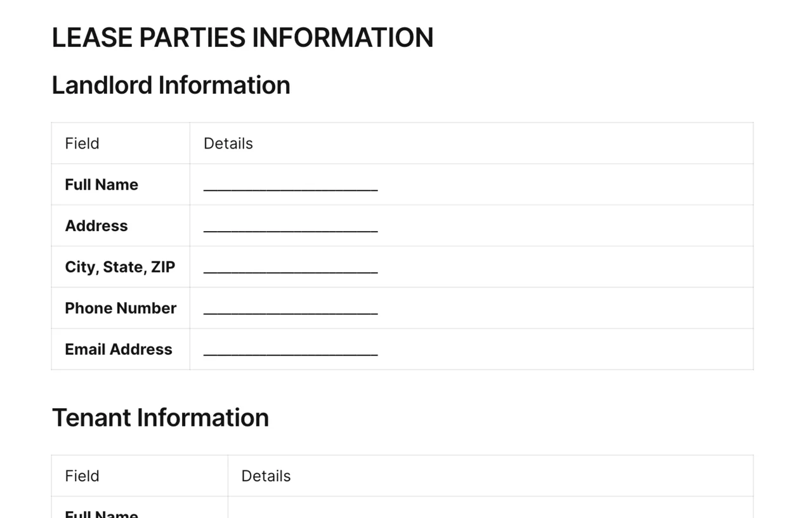The width and height of the screenshot is (812, 518).
Task: Select the landlord Full Name label cell
Action: click(x=121, y=185)
